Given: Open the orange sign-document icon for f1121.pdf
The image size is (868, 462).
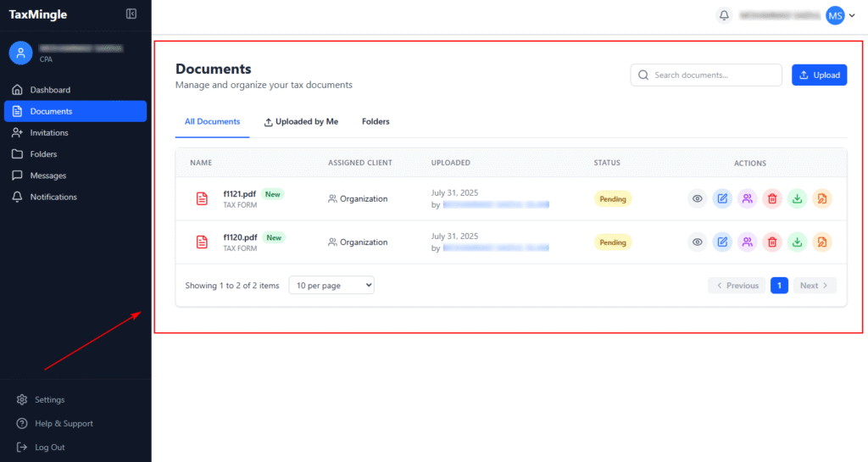Looking at the screenshot, I should pyautogui.click(x=821, y=199).
